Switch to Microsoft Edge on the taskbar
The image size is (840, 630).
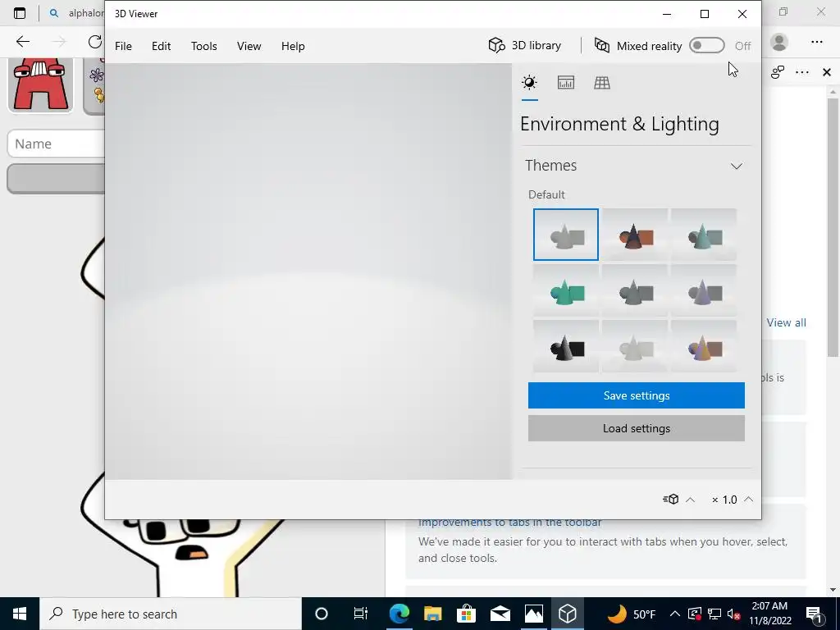click(x=399, y=614)
